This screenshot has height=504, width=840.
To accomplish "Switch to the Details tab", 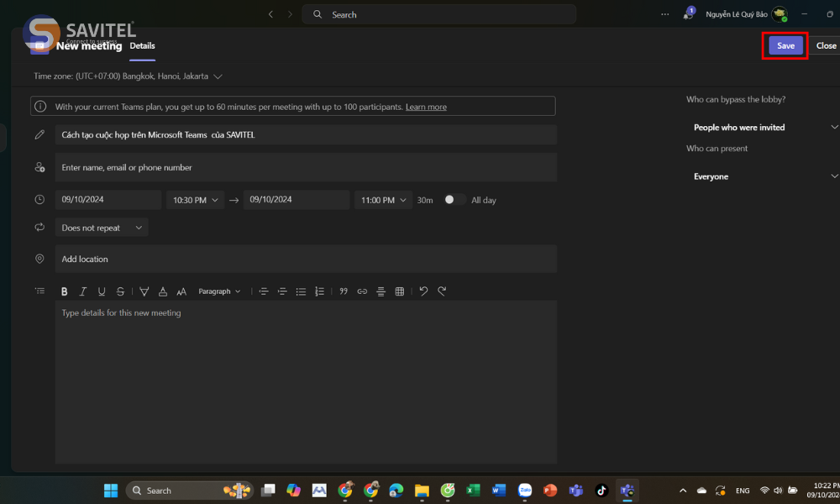I will coord(142,46).
